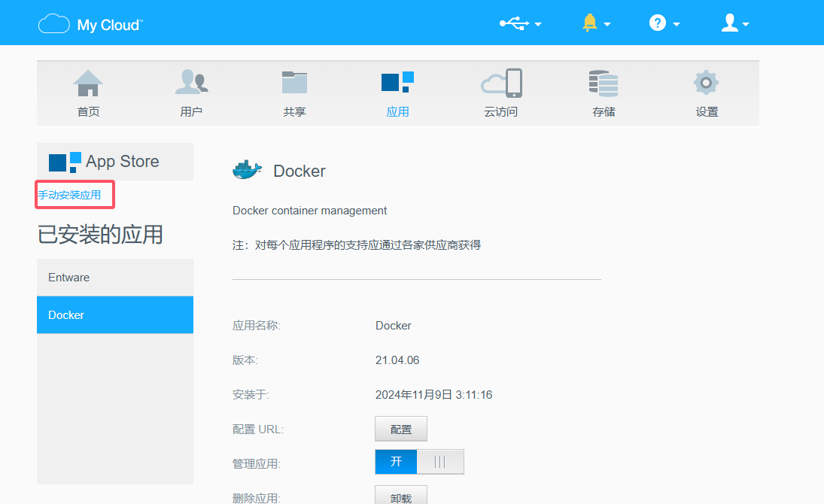Click the Docker heading title

click(x=299, y=171)
